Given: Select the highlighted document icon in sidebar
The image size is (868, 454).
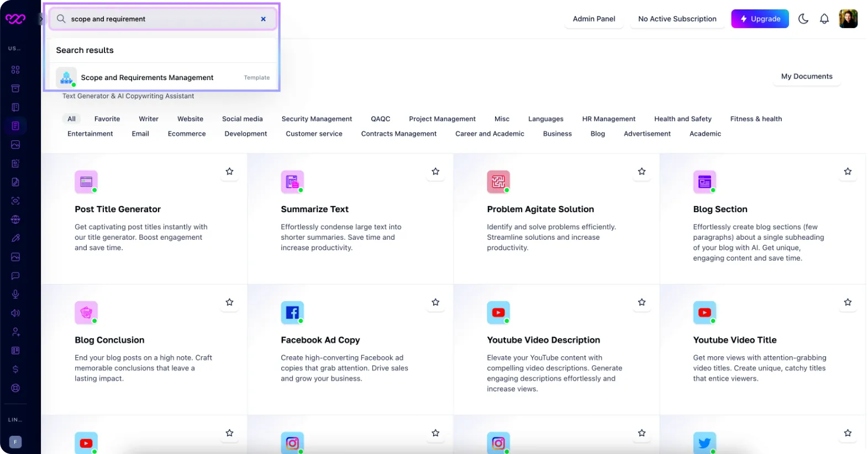Looking at the screenshot, I should coord(15,126).
